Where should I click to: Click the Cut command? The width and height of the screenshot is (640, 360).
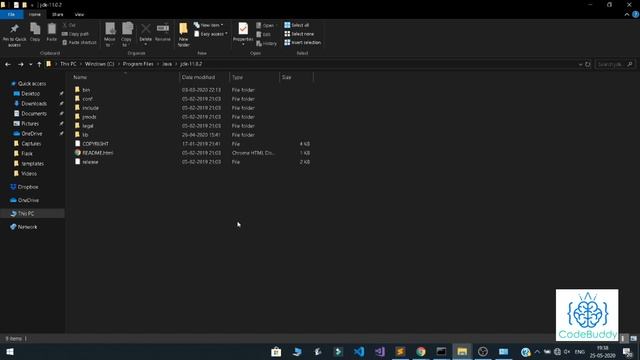point(69,25)
